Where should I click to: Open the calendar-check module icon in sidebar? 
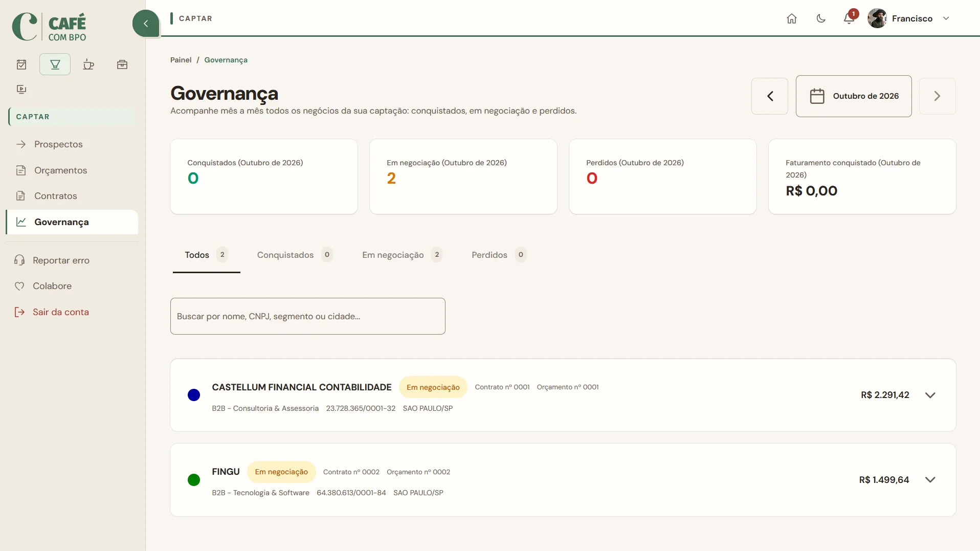(x=21, y=64)
